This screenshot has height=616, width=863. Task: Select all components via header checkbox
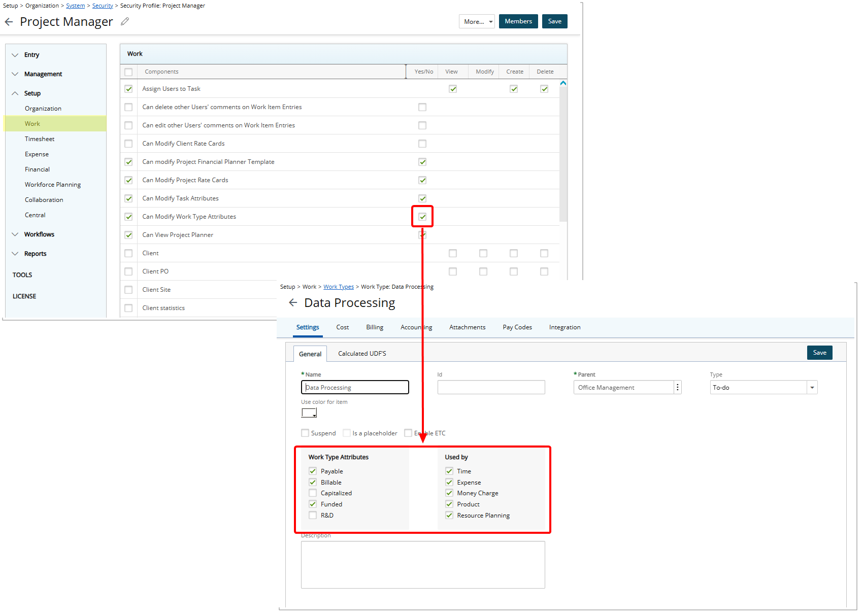tap(128, 72)
